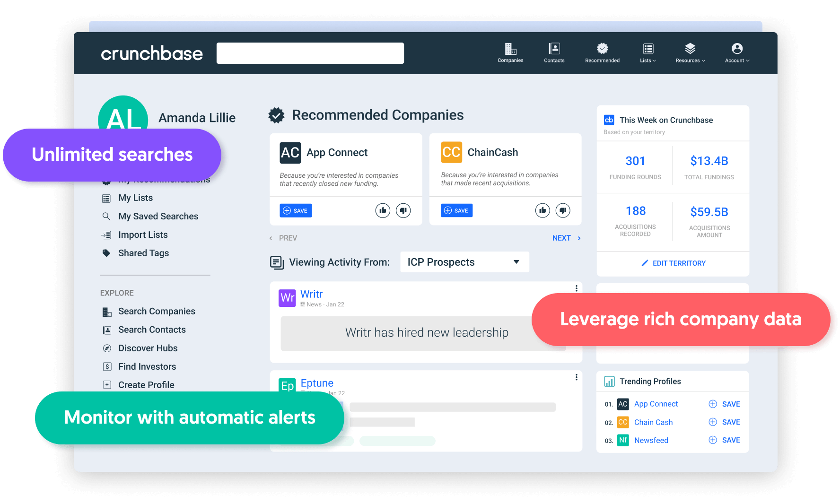Save Chain Cash from Trending Profiles

724,422
